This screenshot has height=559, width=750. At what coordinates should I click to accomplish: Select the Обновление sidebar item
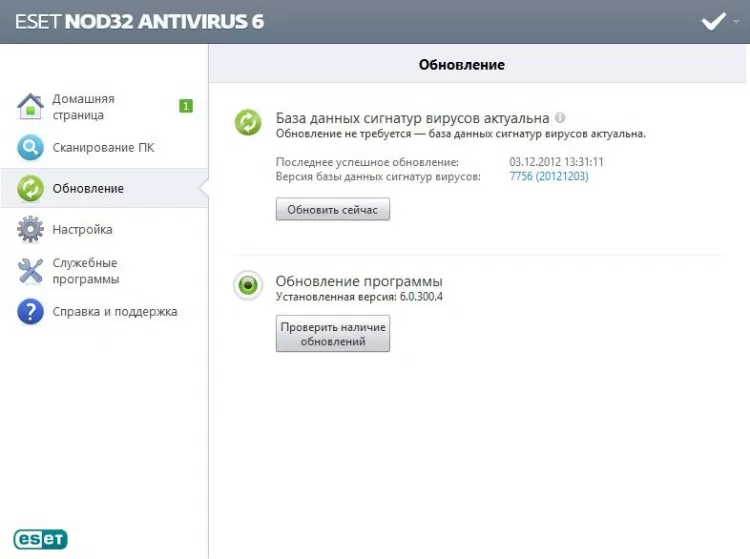pyautogui.click(x=104, y=188)
